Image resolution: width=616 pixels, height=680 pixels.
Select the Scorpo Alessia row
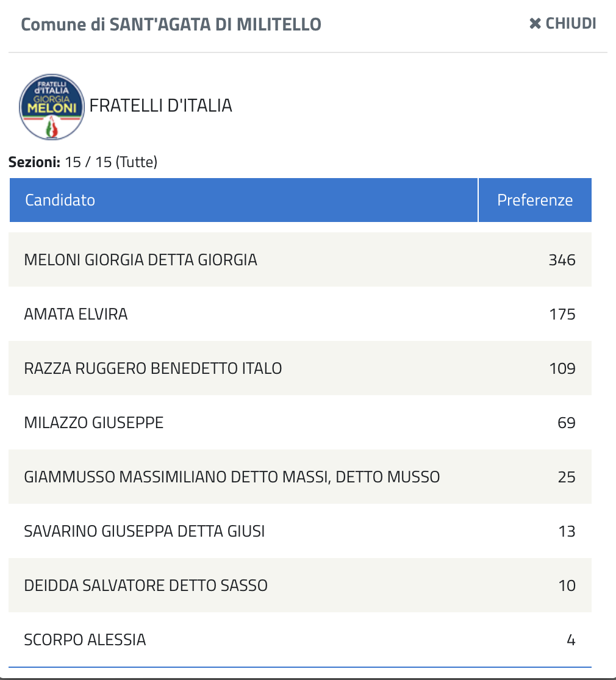(x=85, y=640)
